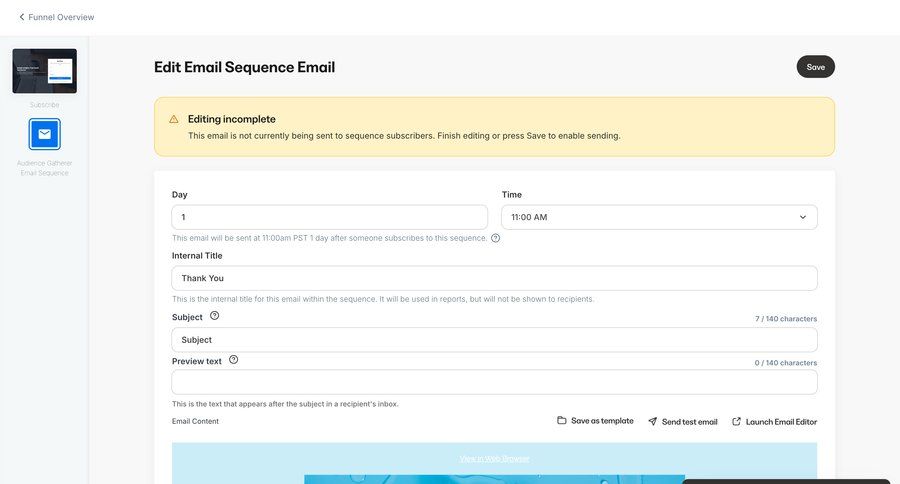Click the external link Launch editor icon
Screen dimensions: 900x484
[736, 421]
